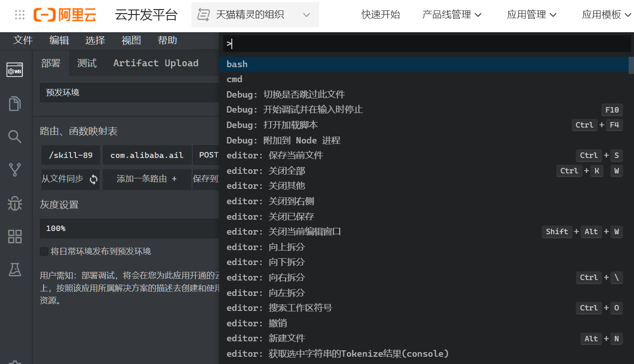The height and width of the screenshot is (364, 634).
Task: Select Debug: 打开加载脚本
Action: pos(424,125)
